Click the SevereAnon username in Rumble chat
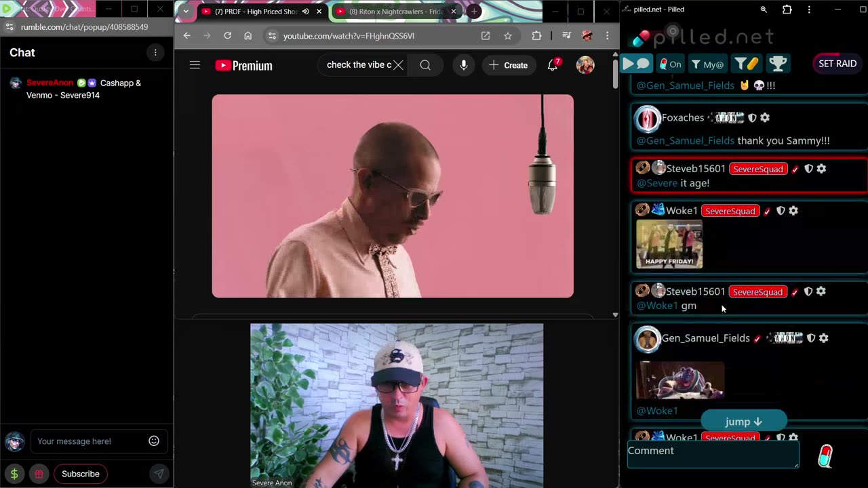Image resolution: width=868 pixels, height=488 pixels. click(x=50, y=83)
